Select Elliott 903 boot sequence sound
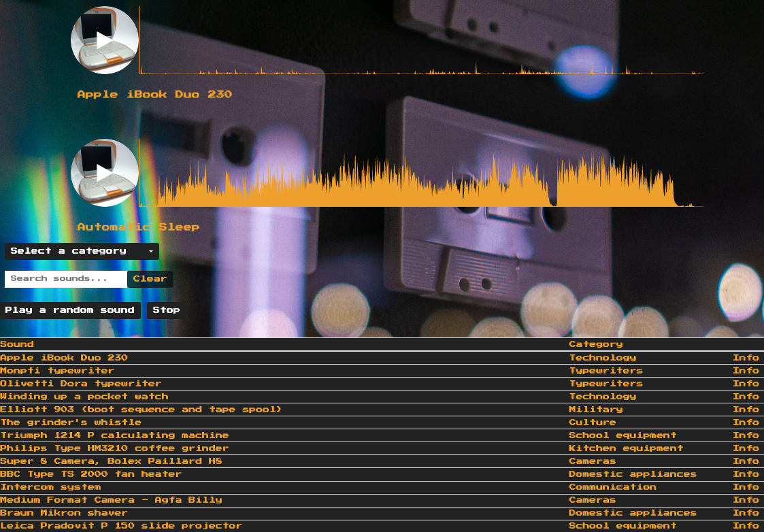764x532 pixels. (141, 410)
